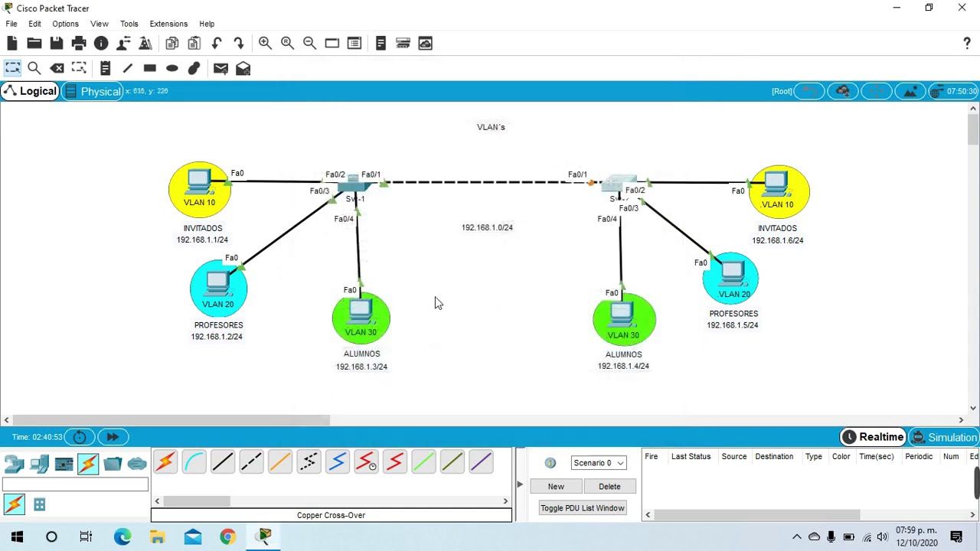Select the Delete tool
Viewport: 980px width, 551px height.
[57, 69]
